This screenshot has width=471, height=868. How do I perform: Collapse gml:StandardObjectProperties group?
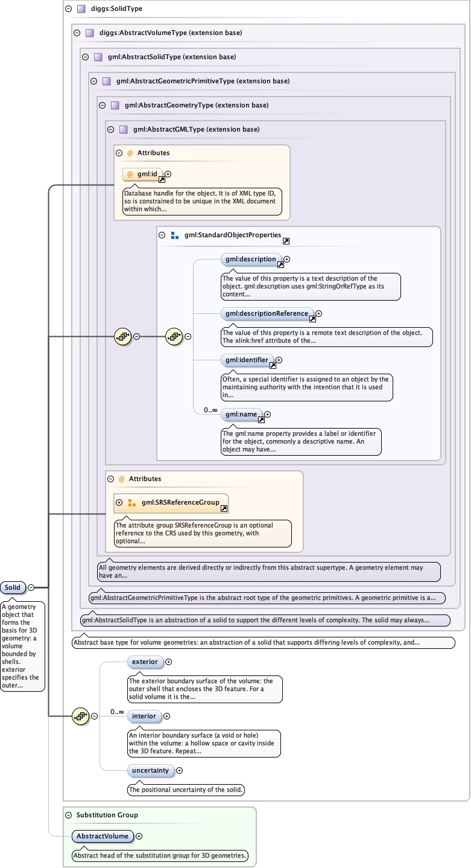click(162, 235)
